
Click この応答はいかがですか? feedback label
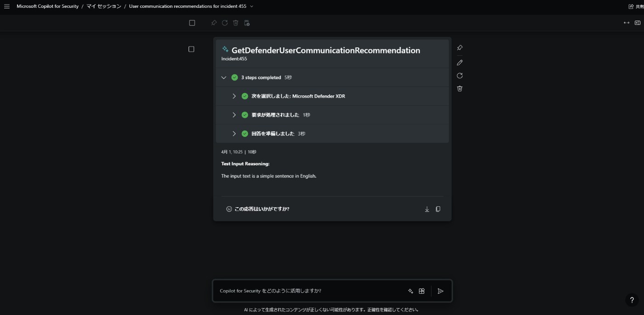pyautogui.click(x=262, y=209)
